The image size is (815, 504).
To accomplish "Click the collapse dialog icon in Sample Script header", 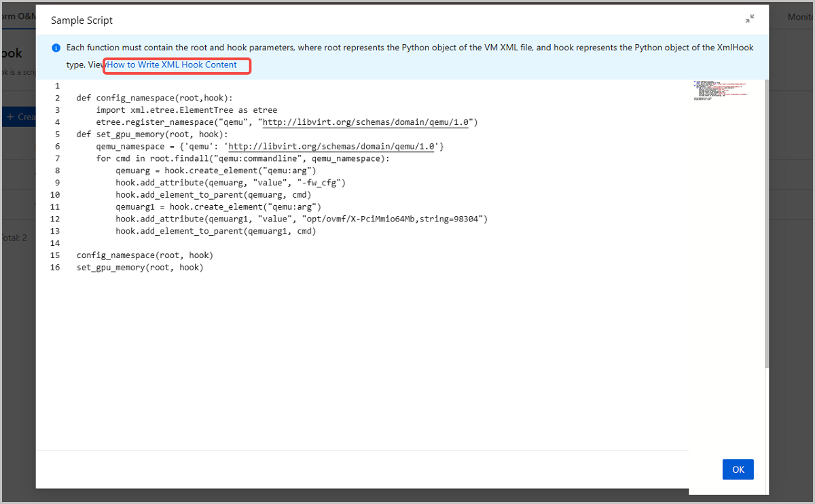I will (750, 20).
